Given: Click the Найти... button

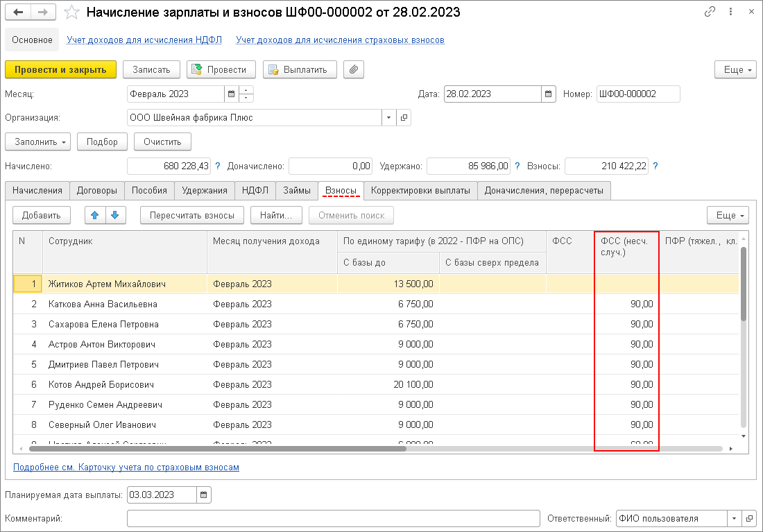Looking at the screenshot, I should [276, 215].
